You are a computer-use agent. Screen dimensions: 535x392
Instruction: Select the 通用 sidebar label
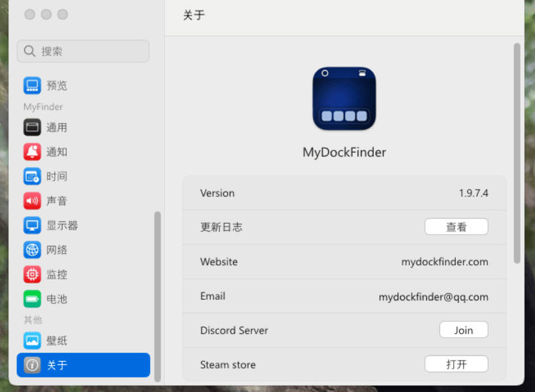coord(56,128)
